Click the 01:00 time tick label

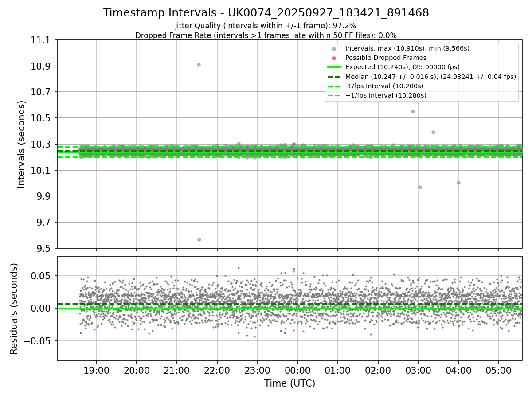[x=337, y=371]
